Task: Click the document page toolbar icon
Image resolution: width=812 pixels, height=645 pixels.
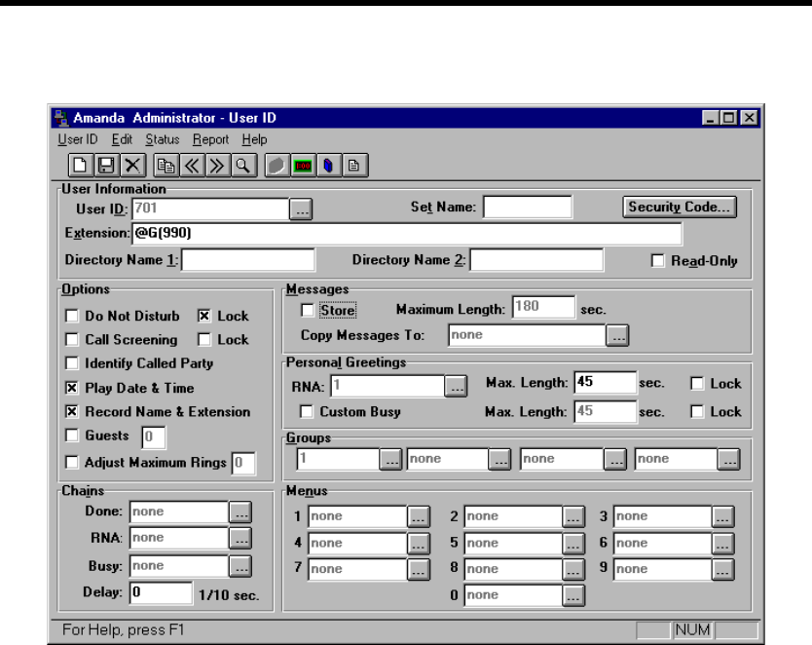Action: (x=354, y=166)
